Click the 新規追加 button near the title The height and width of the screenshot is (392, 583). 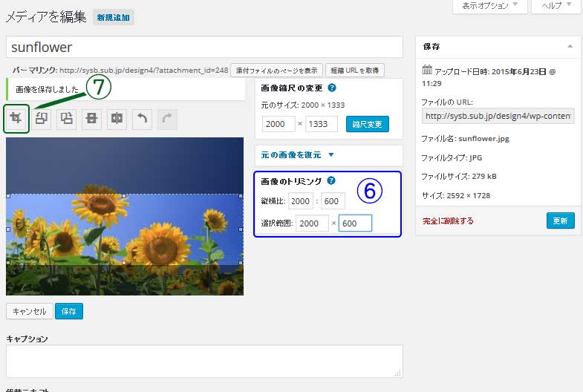(114, 16)
